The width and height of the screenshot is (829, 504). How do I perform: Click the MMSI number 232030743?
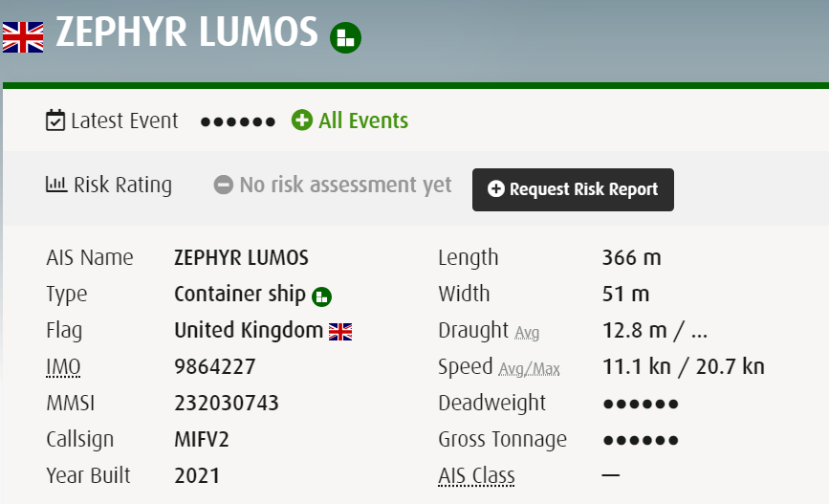coord(227,403)
